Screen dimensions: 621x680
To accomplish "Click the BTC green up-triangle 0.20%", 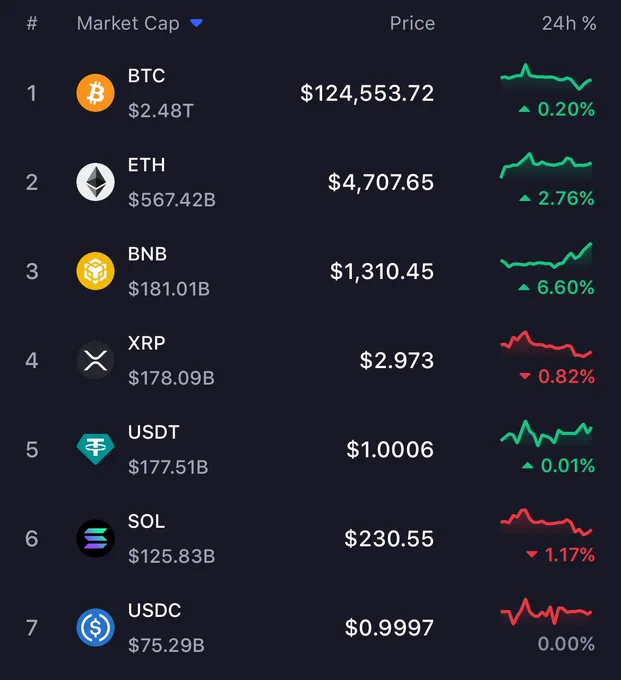I will point(557,109).
